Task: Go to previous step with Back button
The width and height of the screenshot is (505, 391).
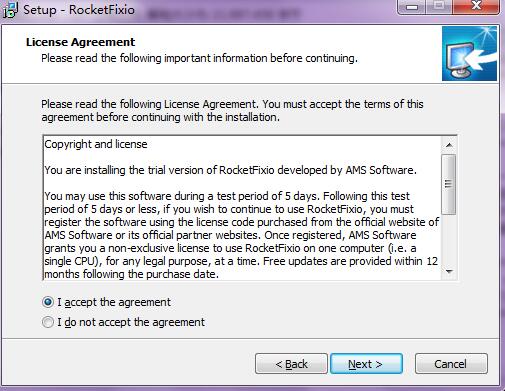Action: click(291, 364)
